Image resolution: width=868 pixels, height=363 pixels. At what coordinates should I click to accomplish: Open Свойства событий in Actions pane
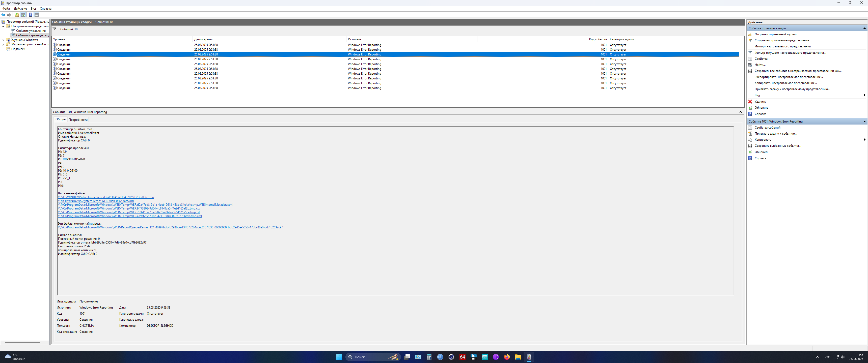pyautogui.click(x=767, y=128)
